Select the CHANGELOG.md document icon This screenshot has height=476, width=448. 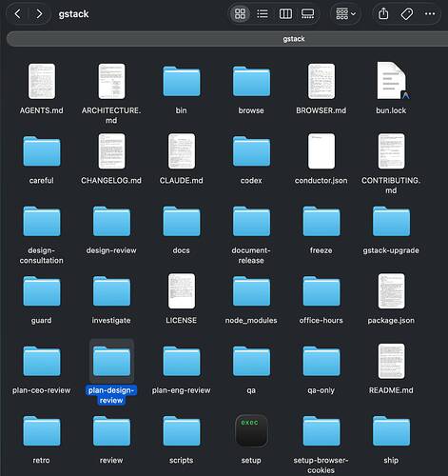(x=111, y=151)
